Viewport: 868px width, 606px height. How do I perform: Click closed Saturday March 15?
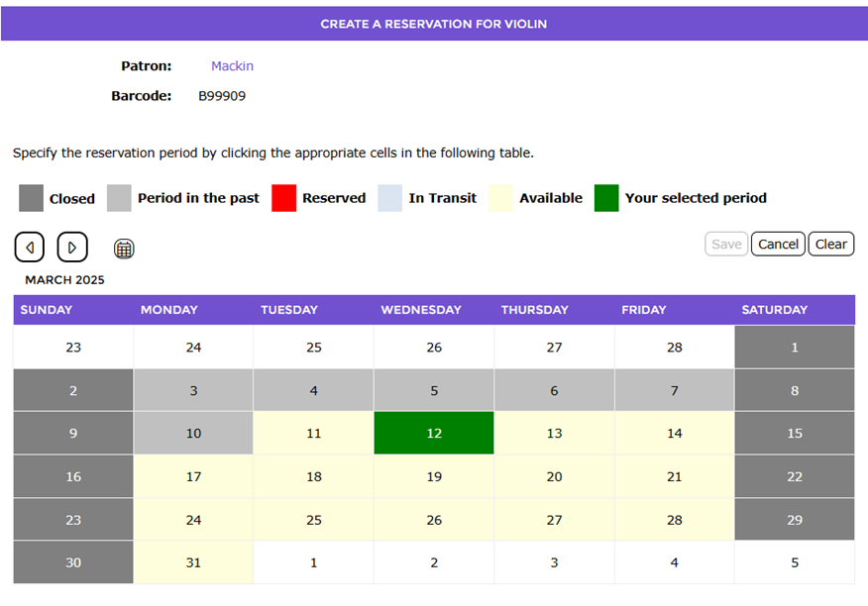coord(795,433)
